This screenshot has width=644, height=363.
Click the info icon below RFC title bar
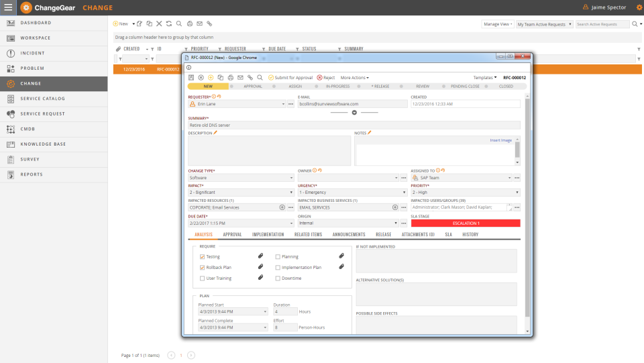189,67
